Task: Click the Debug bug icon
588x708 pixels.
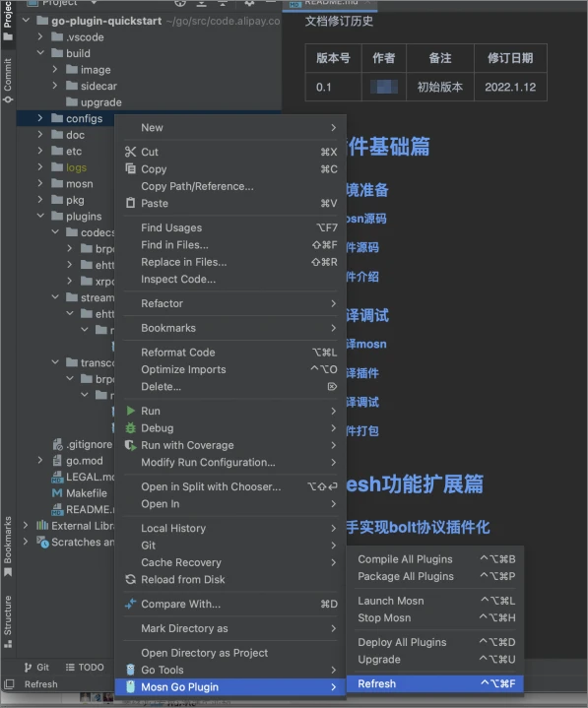Action: pyautogui.click(x=131, y=428)
